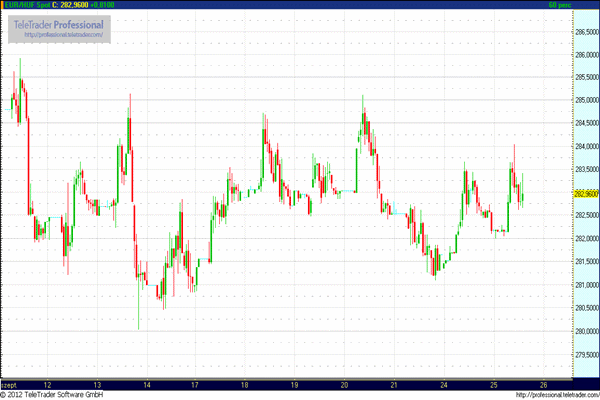Select date 26 on the time axis

tap(542, 384)
